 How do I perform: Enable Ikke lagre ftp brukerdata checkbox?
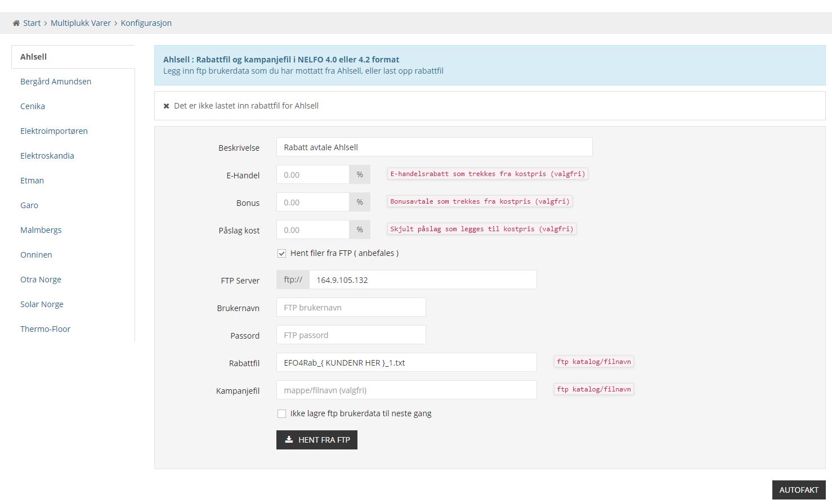coord(281,414)
